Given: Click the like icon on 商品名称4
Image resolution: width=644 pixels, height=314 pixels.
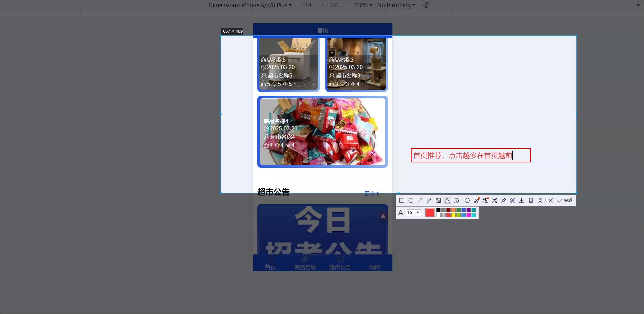Looking at the screenshot, I should tap(266, 145).
